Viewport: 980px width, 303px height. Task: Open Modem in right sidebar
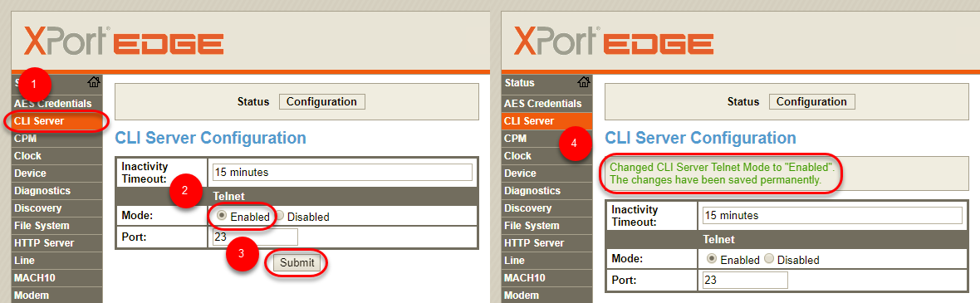[546, 296]
